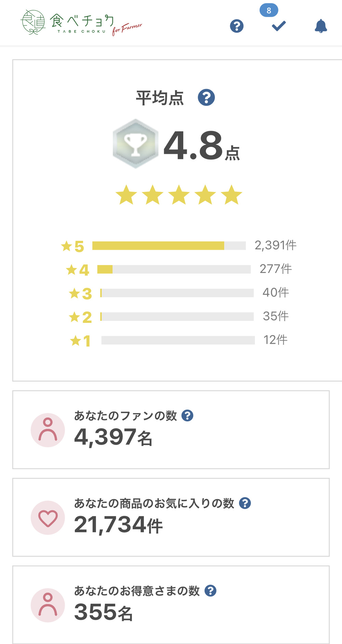Select the 277件 four-star review count
This screenshot has width=342, height=644.
pyautogui.click(x=275, y=269)
